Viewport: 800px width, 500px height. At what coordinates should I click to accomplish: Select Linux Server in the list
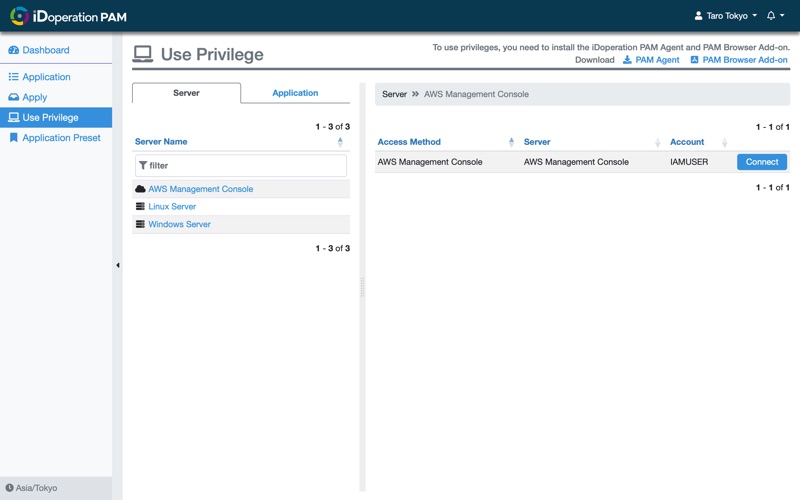pyautogui.click(x=172, y=207)
